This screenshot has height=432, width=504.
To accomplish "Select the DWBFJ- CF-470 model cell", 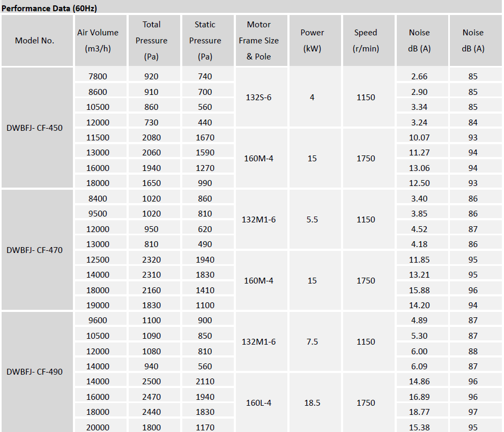I will (x=35, y=250).
